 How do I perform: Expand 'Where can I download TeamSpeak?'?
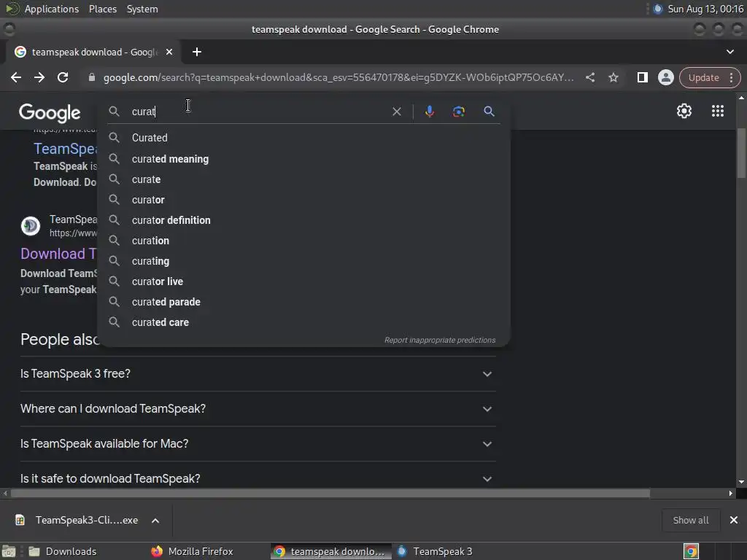point(258,409)
